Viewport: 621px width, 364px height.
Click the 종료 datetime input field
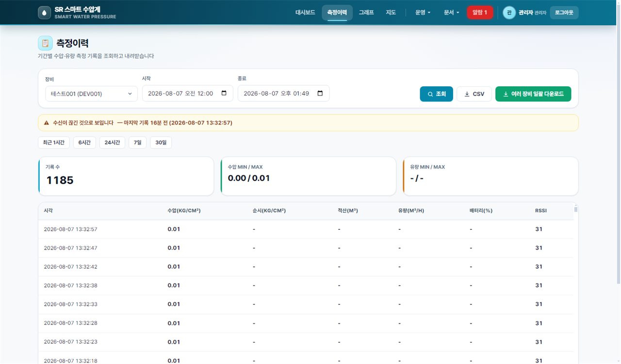pyautogui.click(x=283, y=94)
